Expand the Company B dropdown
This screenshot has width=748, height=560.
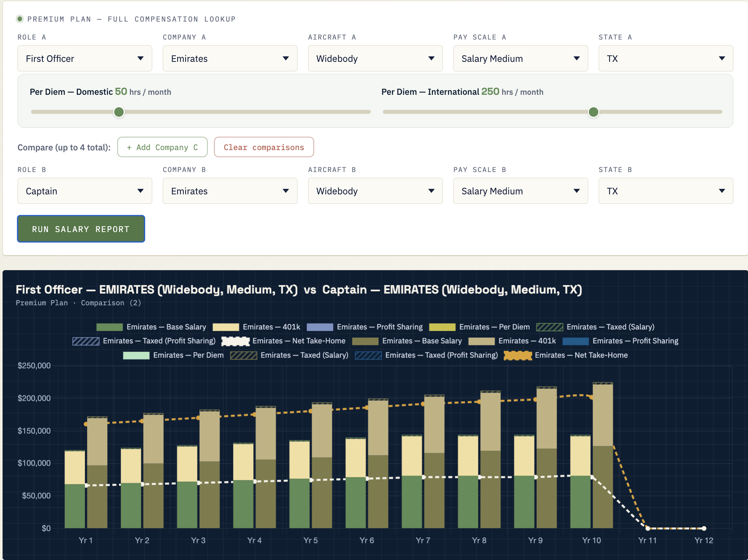pos(230,191)
